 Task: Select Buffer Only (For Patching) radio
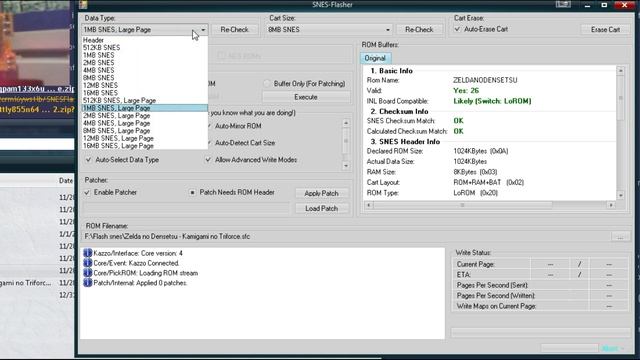coord(267,84)
